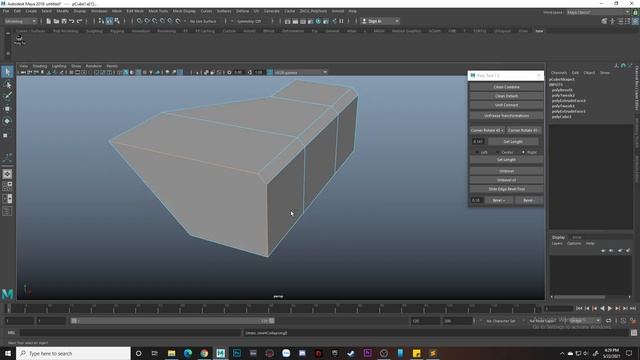Screen dimensions: 640x360
Task: Open the viewport sRGB gamma dropdown
Action: point(300,72)
